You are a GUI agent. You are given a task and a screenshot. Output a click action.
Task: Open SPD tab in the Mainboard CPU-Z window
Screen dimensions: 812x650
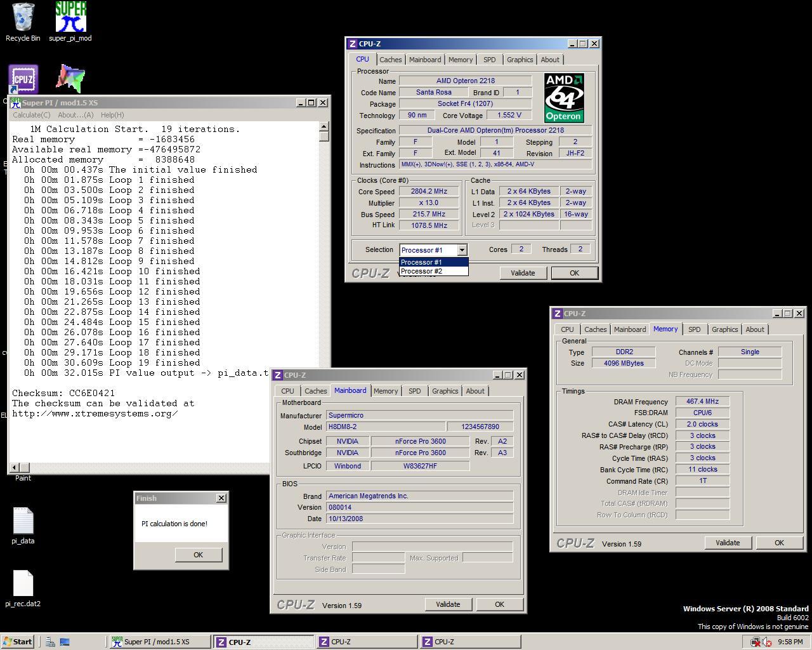pyautogui.click(x=414, y=391)
